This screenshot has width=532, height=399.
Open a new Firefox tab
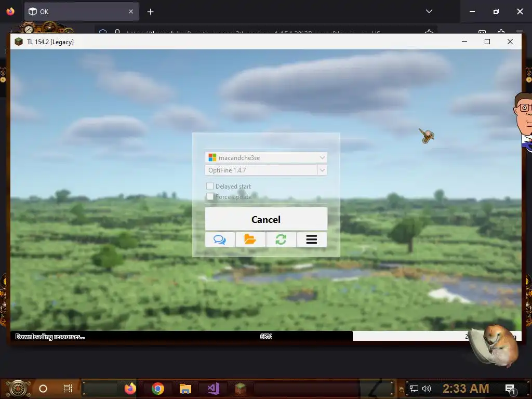pos(150,12)
